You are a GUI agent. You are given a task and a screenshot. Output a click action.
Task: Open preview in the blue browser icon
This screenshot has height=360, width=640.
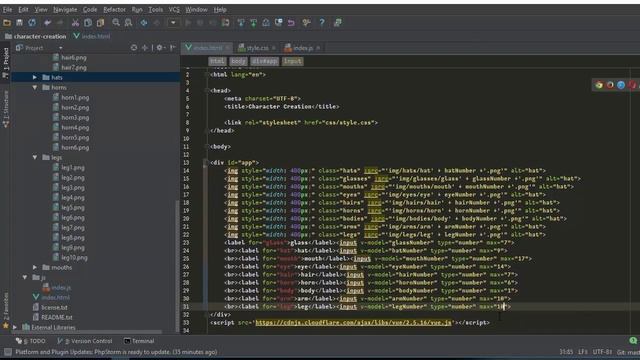coord(621,85)
